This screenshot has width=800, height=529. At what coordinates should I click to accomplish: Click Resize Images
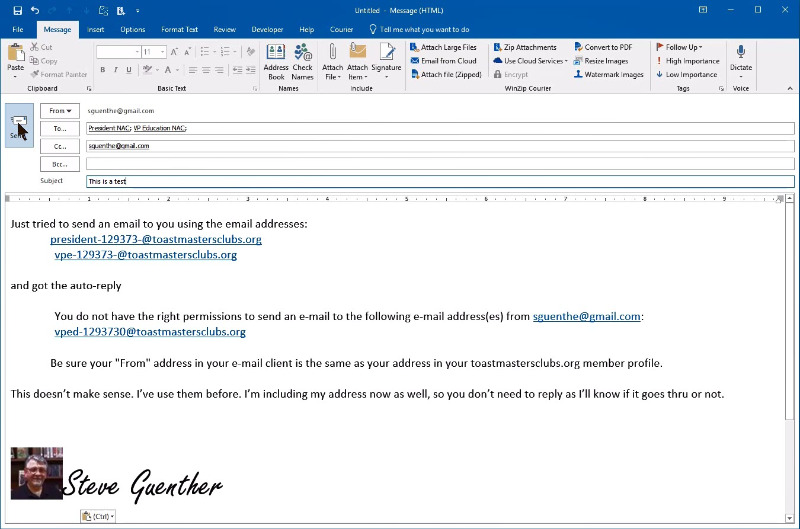pos(601,61)
